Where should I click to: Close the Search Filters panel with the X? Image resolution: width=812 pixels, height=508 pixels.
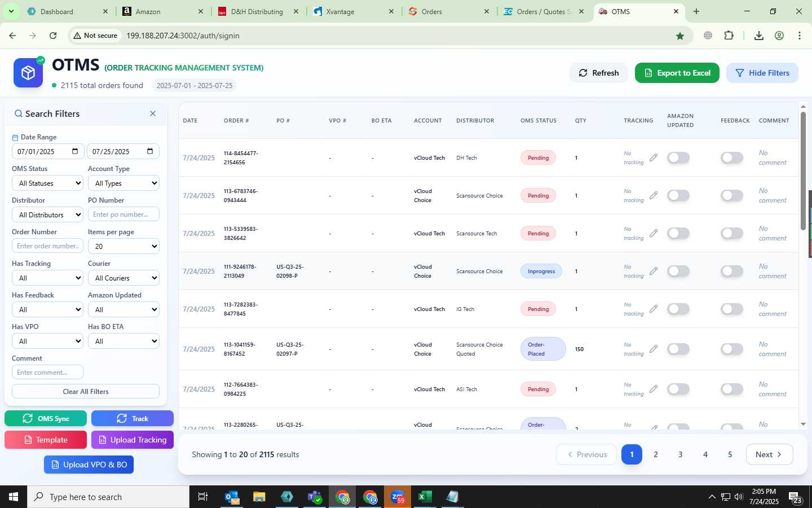(153, 113)
